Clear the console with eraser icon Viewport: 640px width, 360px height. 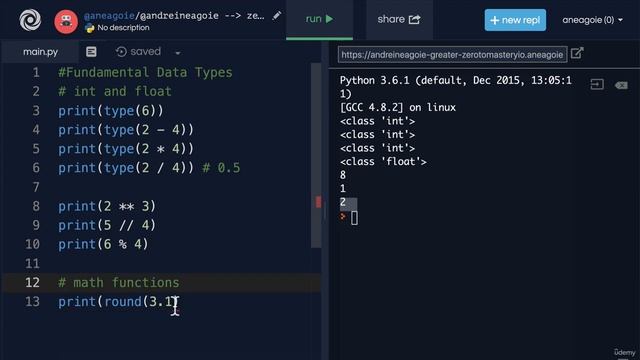(x=621, y=85)
